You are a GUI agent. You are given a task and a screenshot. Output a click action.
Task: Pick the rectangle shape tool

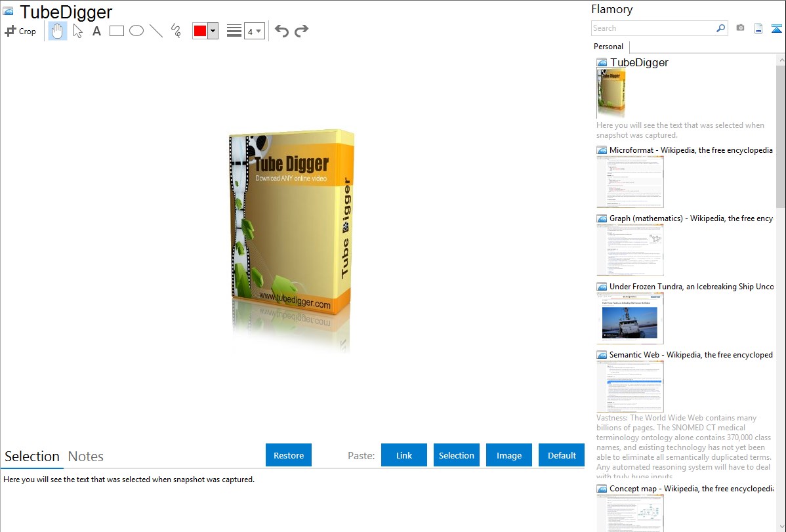click(117, 31)
